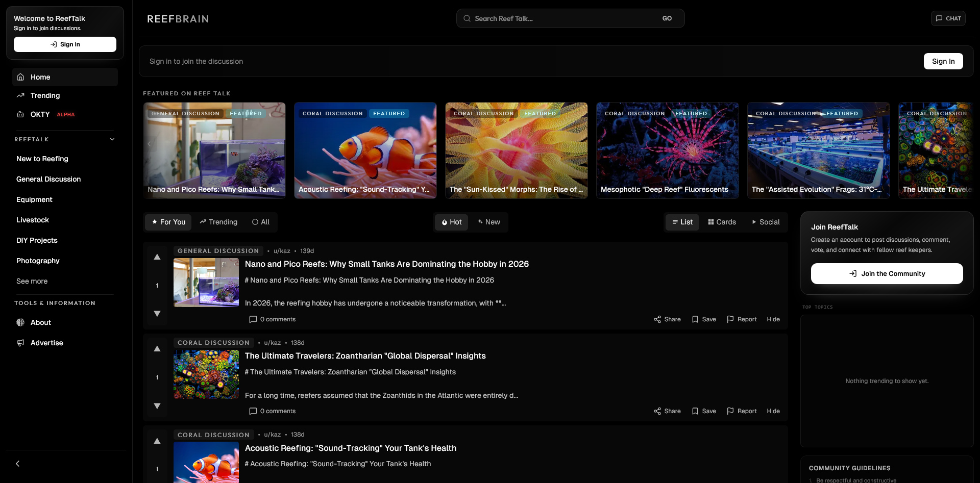Click the REEFBRAIN logo
Viewport: 980px width, 483px height.
pos(178,19)
